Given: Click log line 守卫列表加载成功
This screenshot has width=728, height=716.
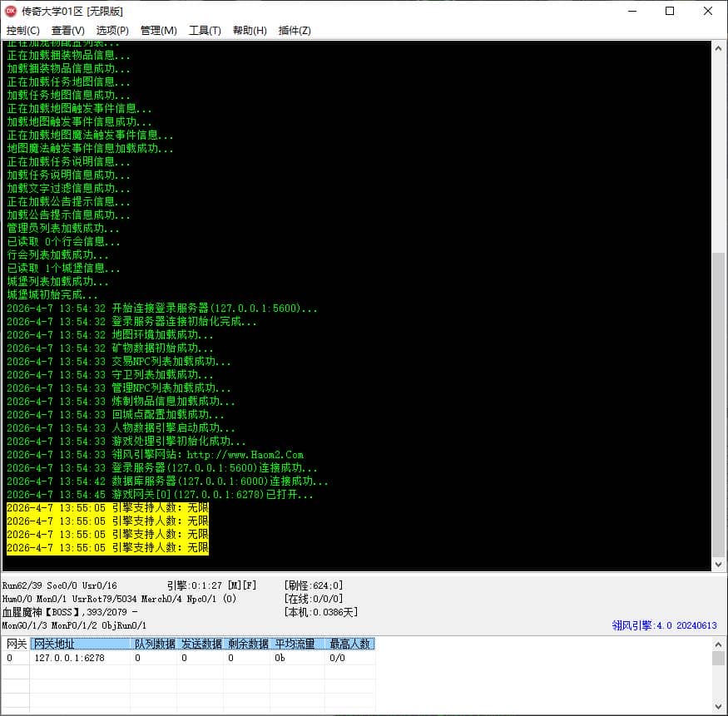Looking at the screenshot, I should [x=110, y=375].
